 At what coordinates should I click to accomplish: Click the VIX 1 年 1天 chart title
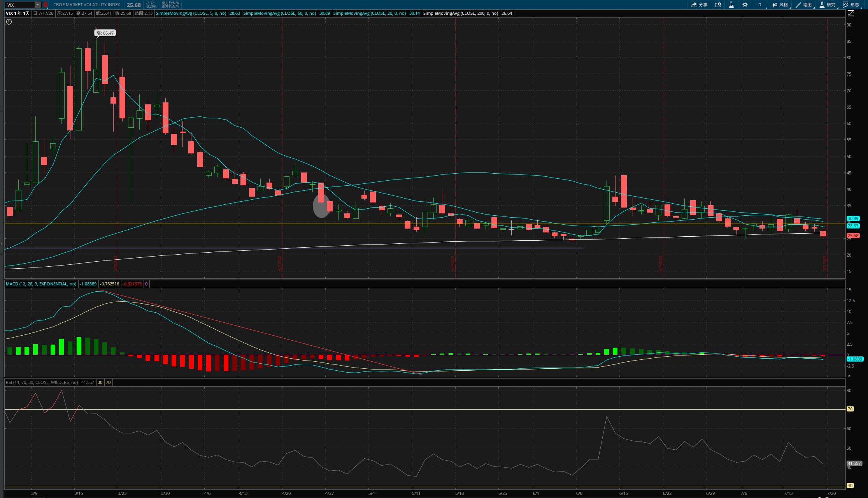click(x=18, y=13)
